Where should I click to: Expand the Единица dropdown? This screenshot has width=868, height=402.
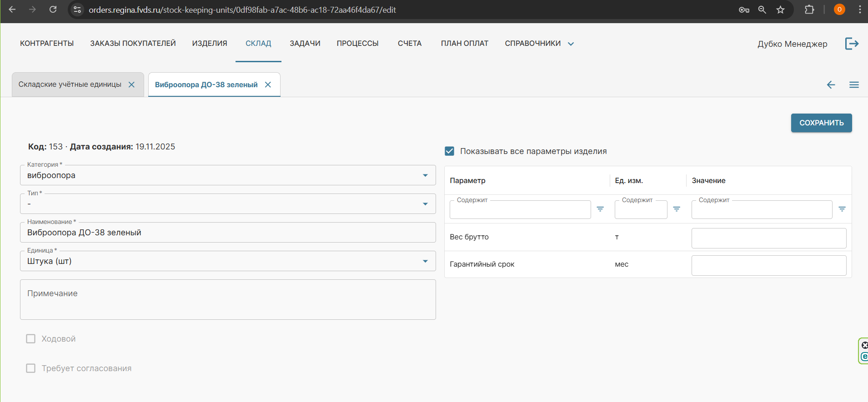425,261
